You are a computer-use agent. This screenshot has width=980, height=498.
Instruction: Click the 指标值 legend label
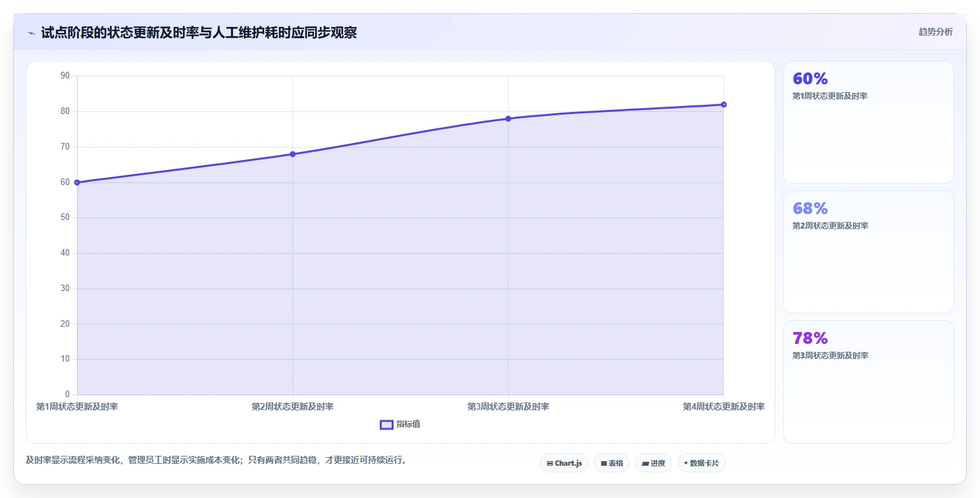coord(408,424)
